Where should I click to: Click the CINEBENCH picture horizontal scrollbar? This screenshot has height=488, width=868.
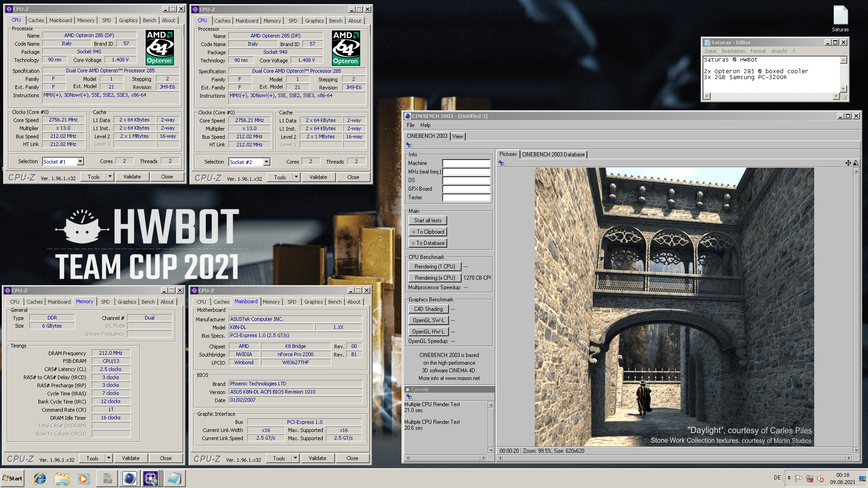tap(675, 458)
